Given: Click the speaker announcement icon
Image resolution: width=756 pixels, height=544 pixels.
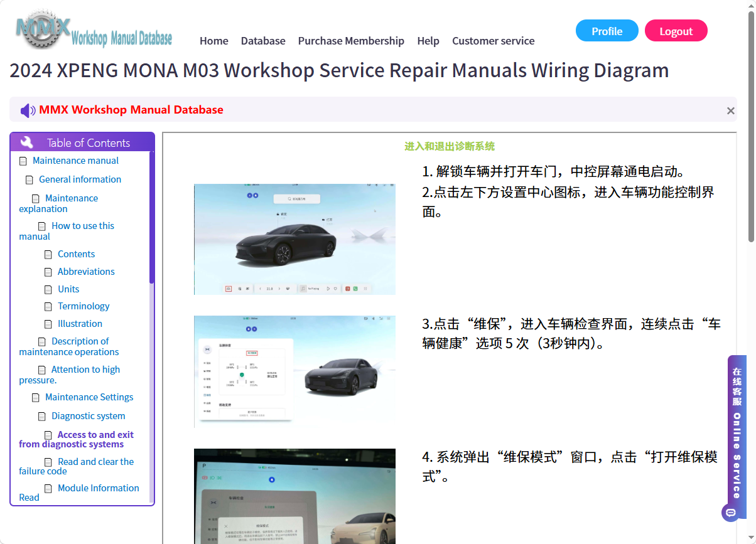Looking at the screenshot, I should pos(28,110).
